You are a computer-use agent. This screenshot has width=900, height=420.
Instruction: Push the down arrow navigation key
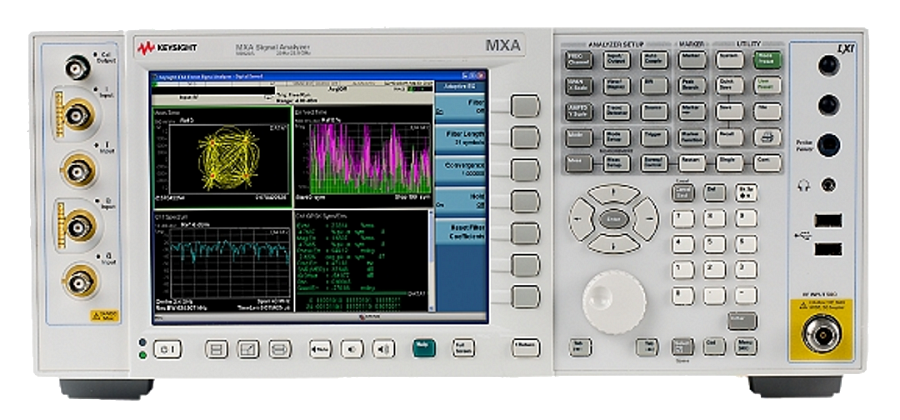(x=614, y=243)
